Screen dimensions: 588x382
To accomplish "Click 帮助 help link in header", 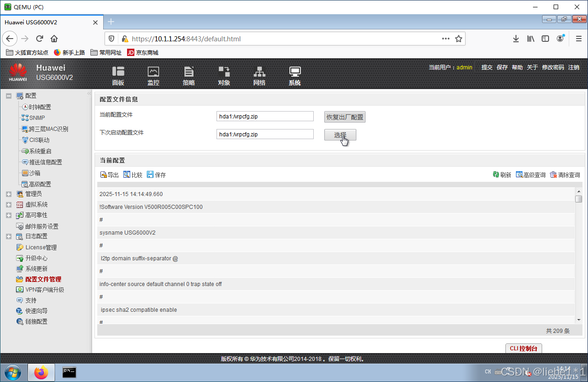I will point(517,67).
